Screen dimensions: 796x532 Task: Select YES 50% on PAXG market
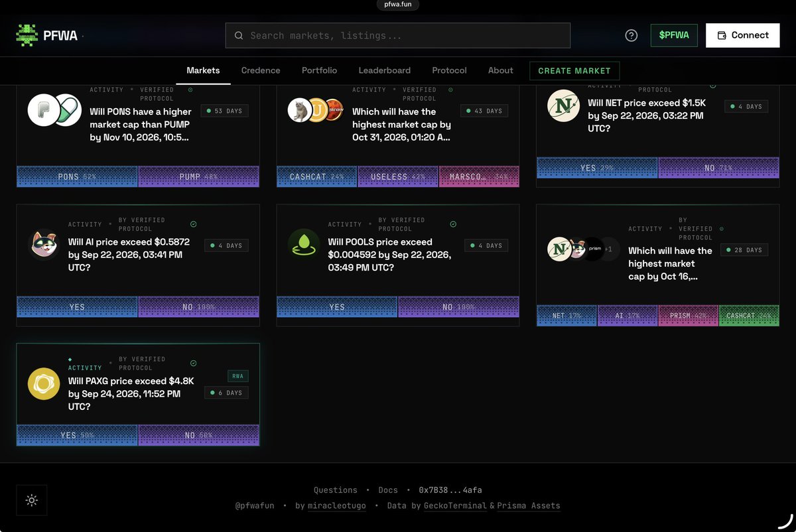coord(77,435)
